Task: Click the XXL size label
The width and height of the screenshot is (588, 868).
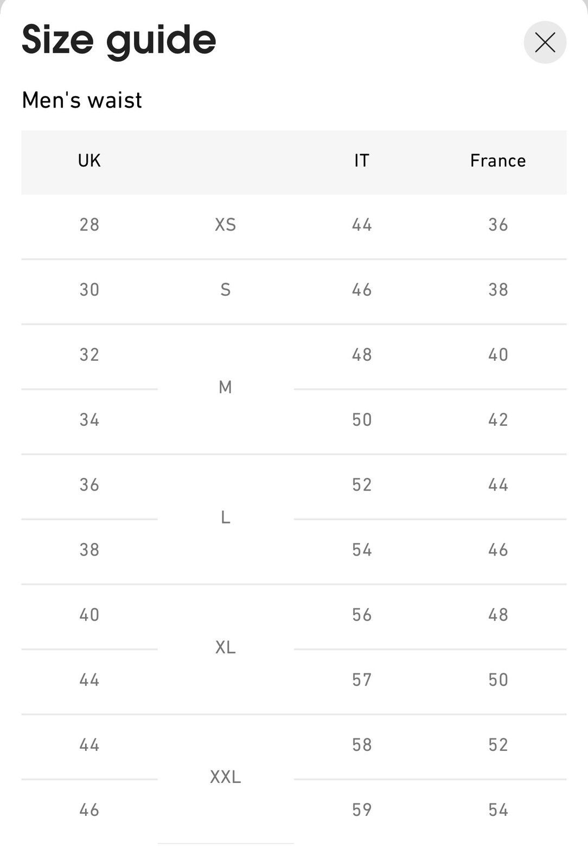Action: tap(226, 778)
